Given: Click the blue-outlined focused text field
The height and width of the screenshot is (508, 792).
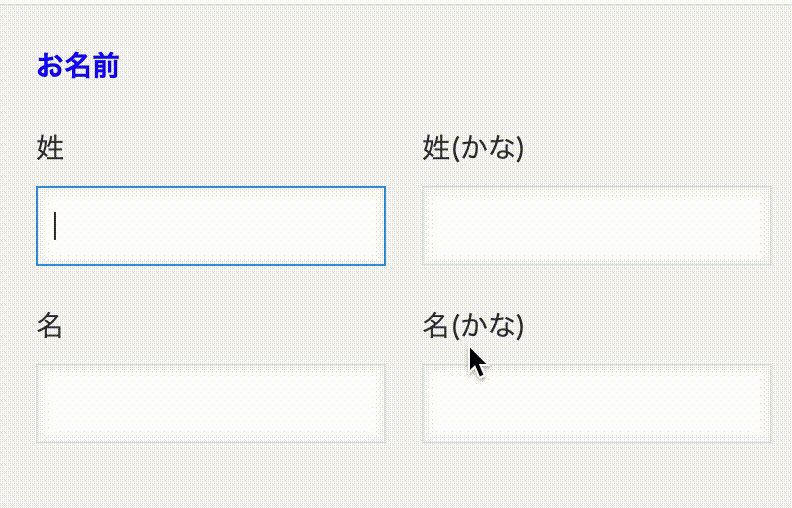Looking at the screenshot, I should click(211, 226).
